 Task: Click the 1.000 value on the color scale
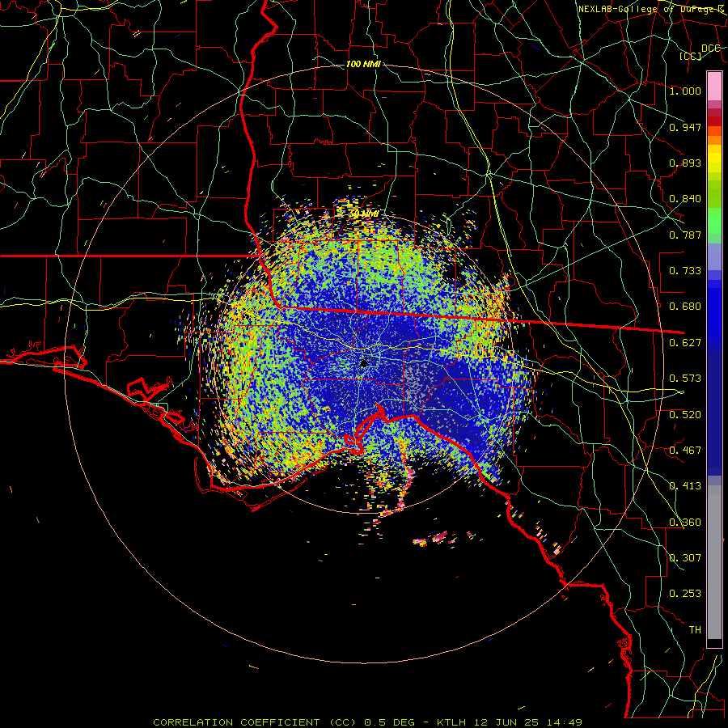[685, 91]
